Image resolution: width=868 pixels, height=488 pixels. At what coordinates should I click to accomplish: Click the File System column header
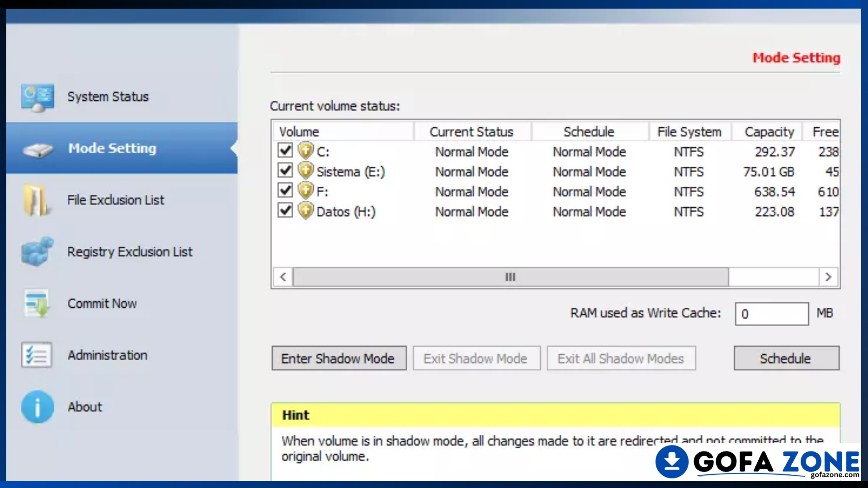tap(690, 131)
